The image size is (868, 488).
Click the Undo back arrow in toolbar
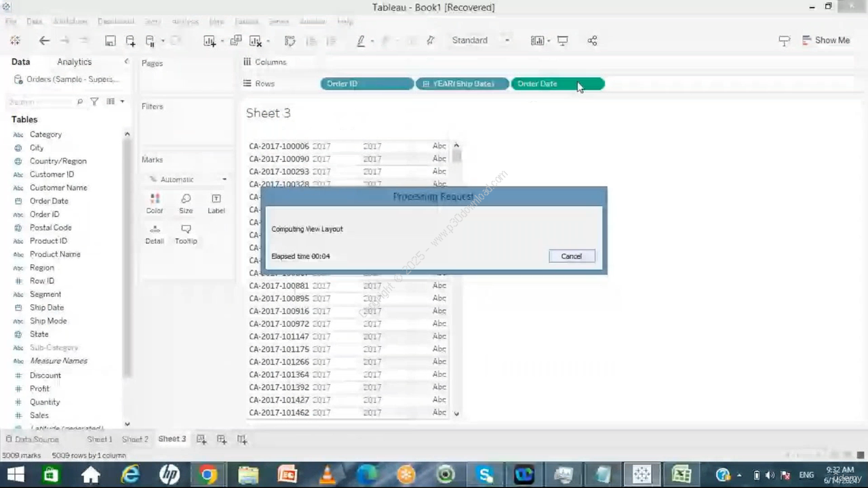click(x=45, y=41)
